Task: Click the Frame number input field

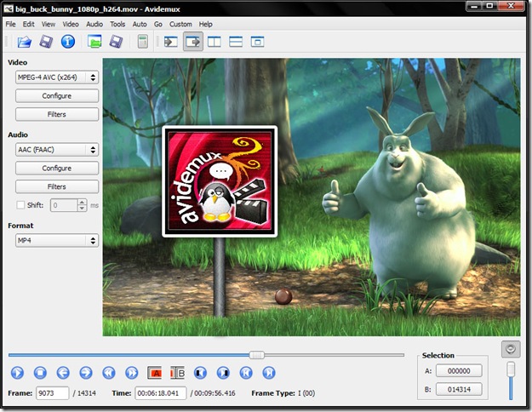Action: (52, 393)
